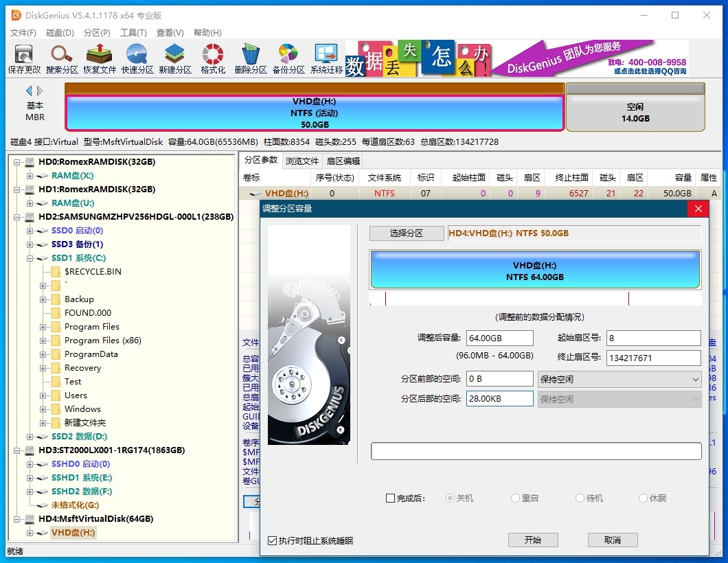Collapse the HD4 MsftVirtualDisk tree node

16,519
